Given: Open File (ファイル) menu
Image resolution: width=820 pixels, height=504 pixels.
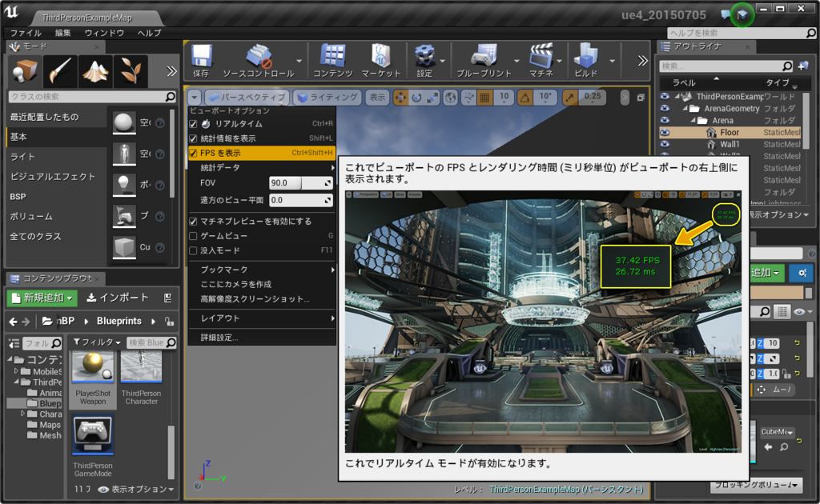Looking at the screenshot, I should 25,33.
